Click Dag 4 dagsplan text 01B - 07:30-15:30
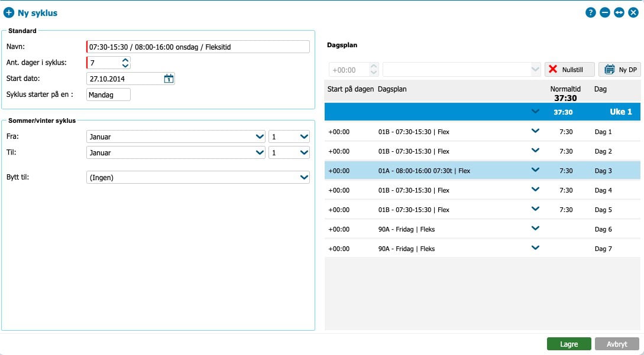 click(x=413, y=190)
